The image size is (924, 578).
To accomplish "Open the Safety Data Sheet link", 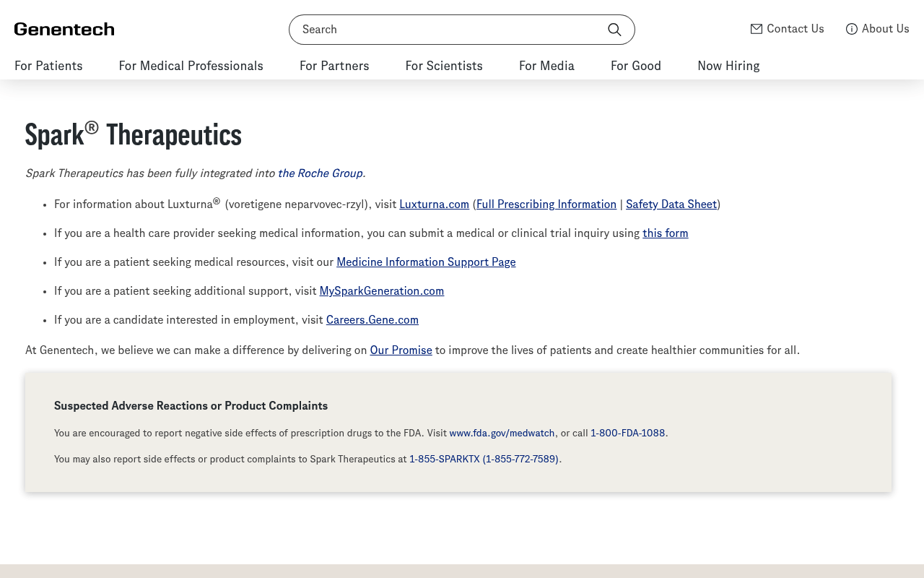I will 671,204.
